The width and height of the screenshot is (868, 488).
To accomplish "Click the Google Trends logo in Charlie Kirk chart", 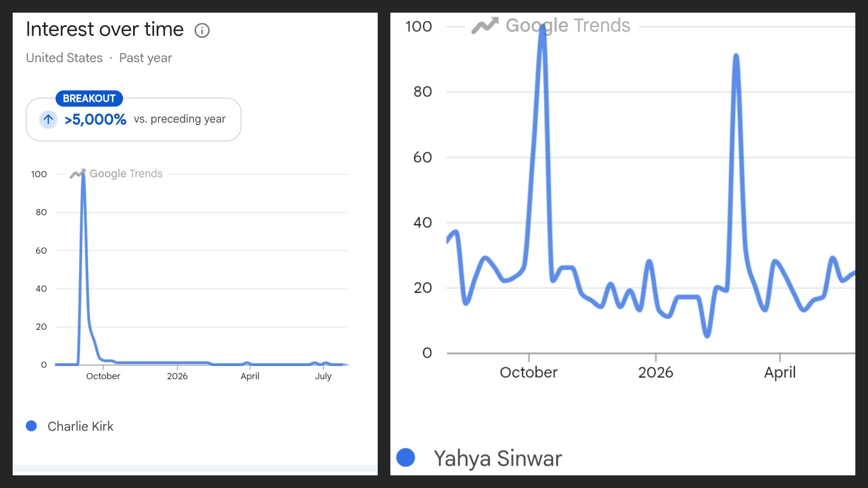I will tap(116, 174).
